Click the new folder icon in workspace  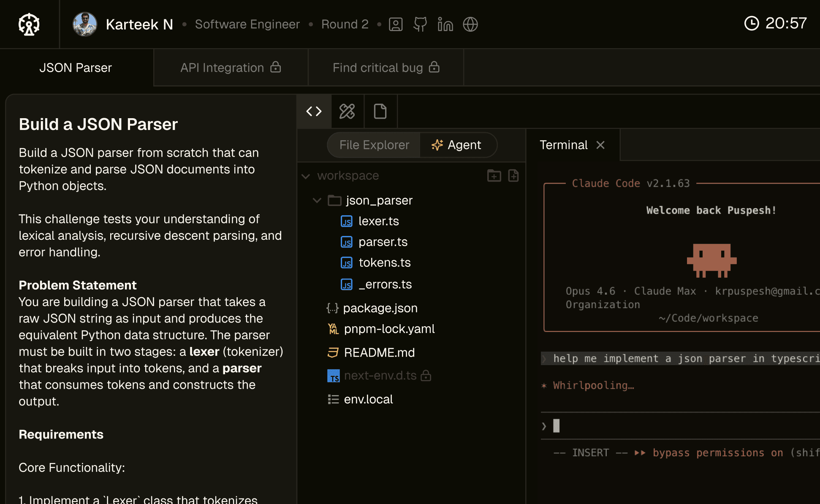pos(494,176)
